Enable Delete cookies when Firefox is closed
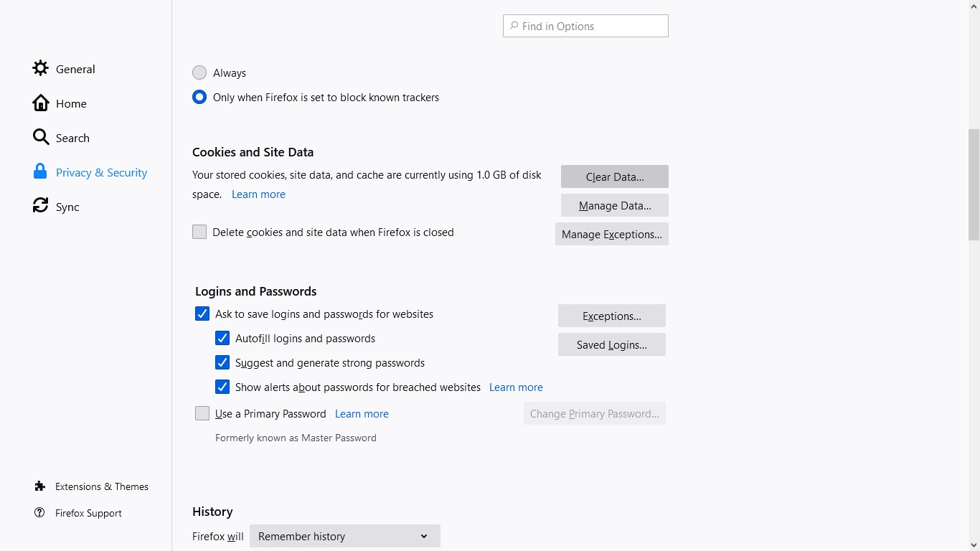The image size is (980, 551). pyautogui.click(x=199, y=232)
